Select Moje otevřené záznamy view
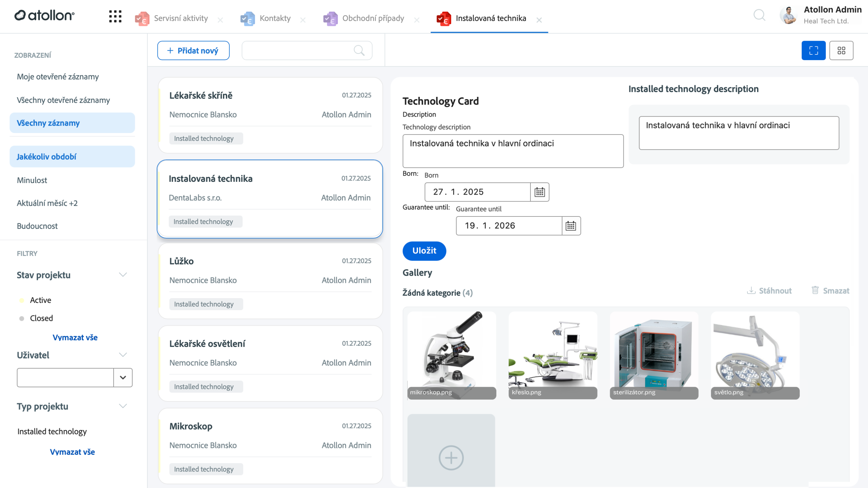868x488 pixels. (x=58, y=77)
